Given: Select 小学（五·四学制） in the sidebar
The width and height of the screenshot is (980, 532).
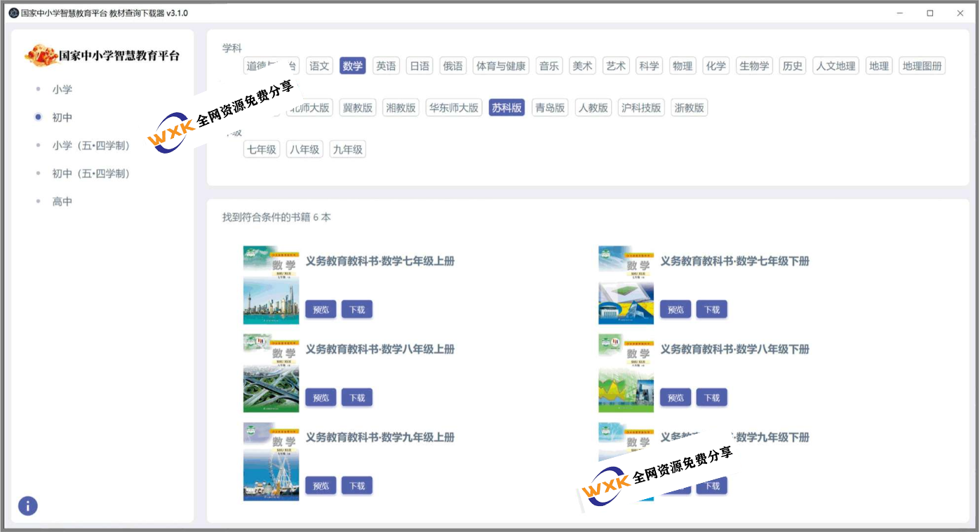Looking at the screenshot, I should (91, 146).
